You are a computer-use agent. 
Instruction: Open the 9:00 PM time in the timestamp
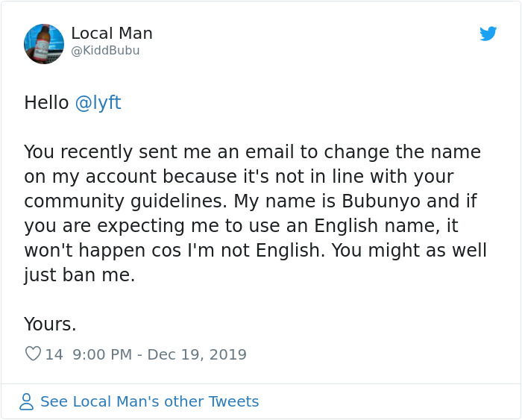click(x=101, y=354)
